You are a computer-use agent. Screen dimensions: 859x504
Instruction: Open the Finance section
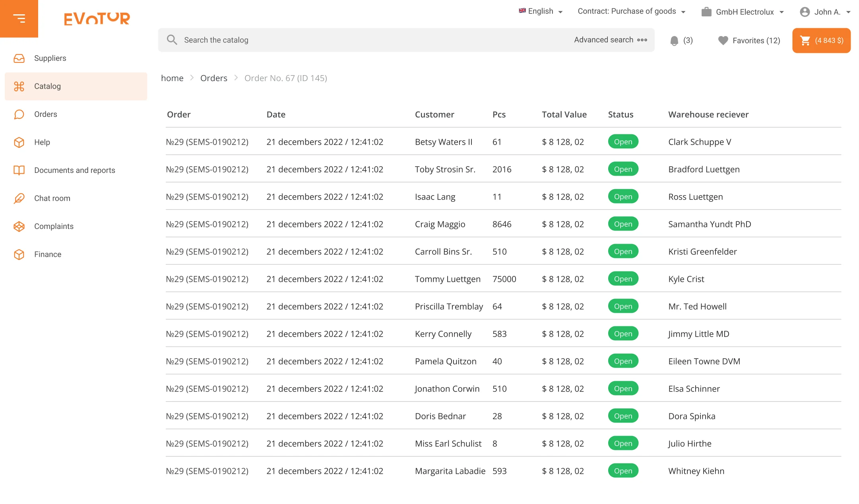pos(76,254)
